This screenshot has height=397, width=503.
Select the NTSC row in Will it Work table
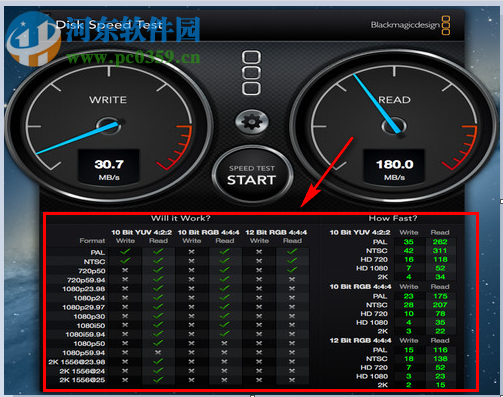pos(177,262)
